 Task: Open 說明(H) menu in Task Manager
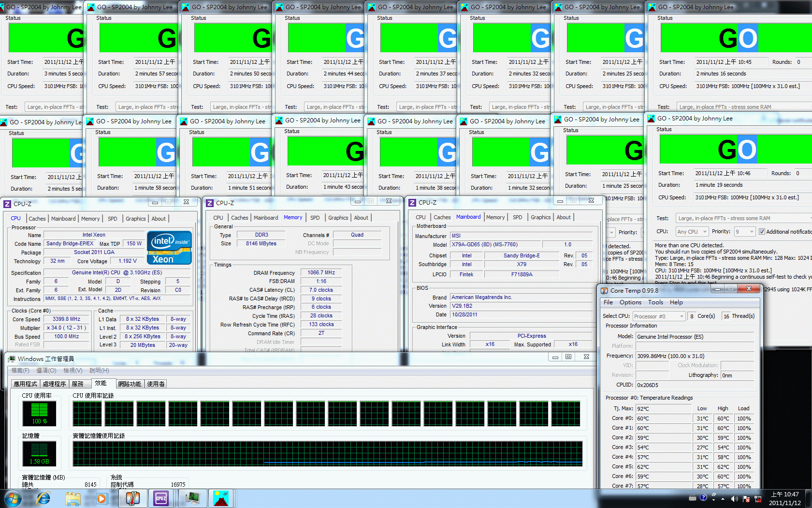coord(99,371)
